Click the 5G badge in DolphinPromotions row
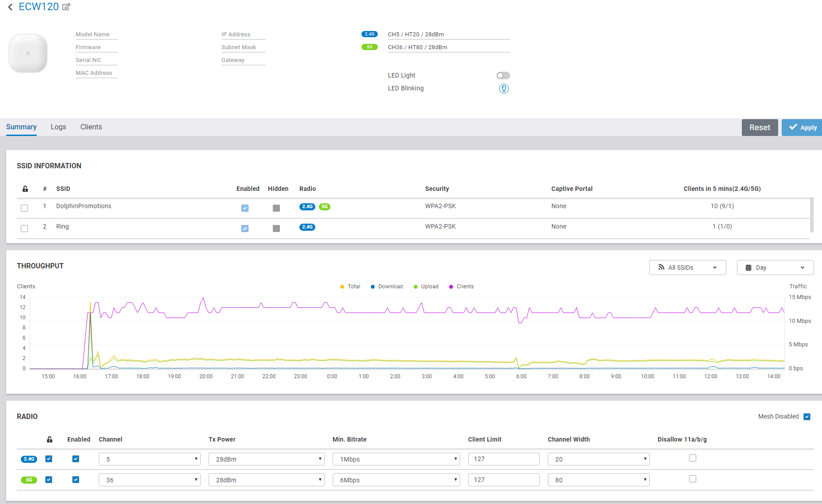Viewport: 822px width, 504px height. (x=325, y=206)
